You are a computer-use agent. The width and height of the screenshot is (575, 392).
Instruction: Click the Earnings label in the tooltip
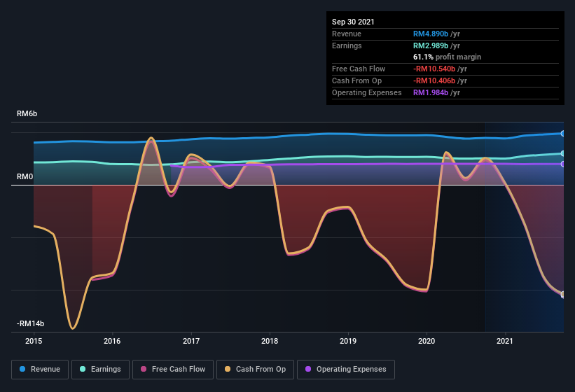click(347, 45)
